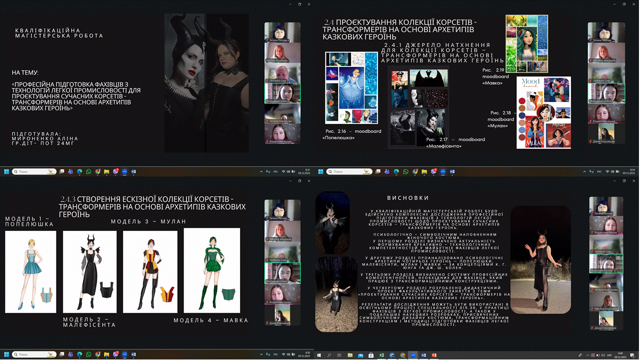Viewport: 644px width, 362px height.
Task: Expand hidden tray icons next to УКР indicator
Action: tap(587, 355)
